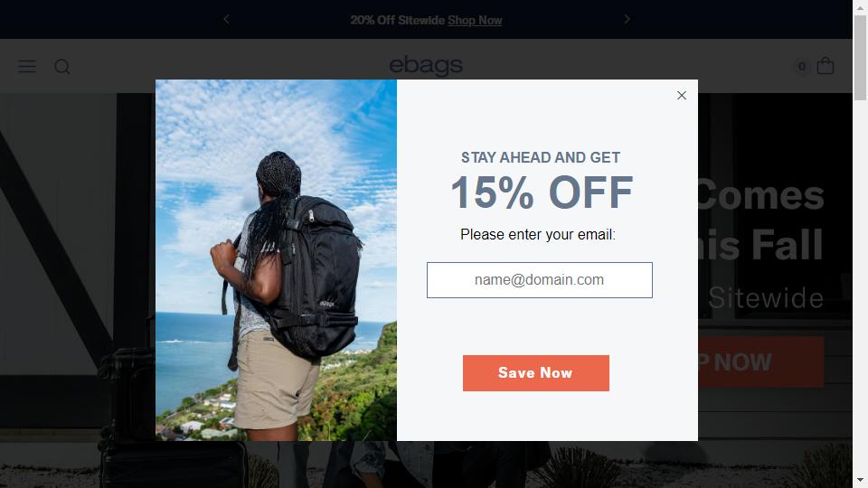Use the scrollbar down arrow

point(860,480)
